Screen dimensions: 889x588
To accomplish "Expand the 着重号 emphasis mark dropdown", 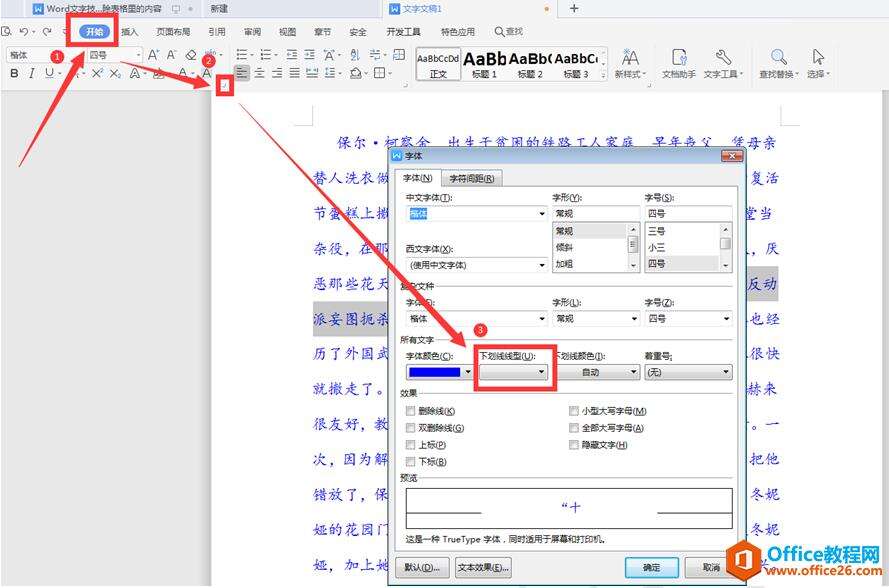I will pos(688,371).
